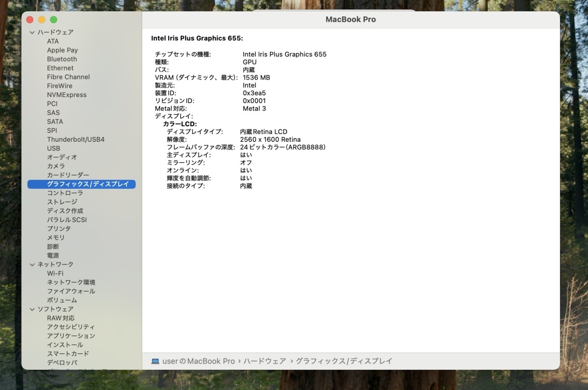588x390 pixels.
Task: Open the SATA entry
Action: tap(55, 122)
